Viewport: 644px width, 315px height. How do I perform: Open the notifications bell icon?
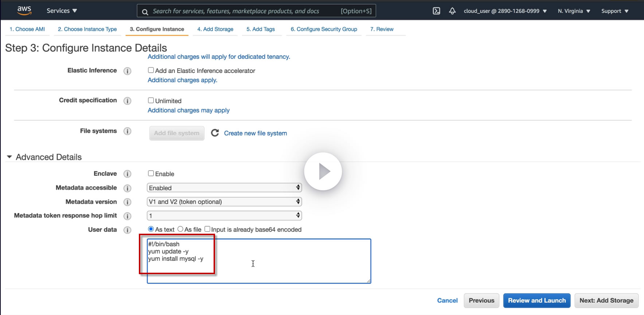click(452, 11)
